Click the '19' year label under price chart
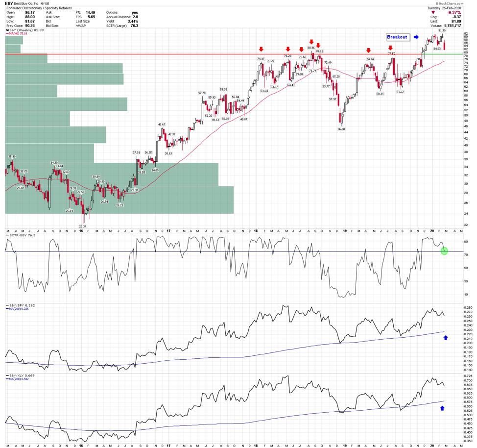Screen dimensions: 477x448 (x=345, y=231)
